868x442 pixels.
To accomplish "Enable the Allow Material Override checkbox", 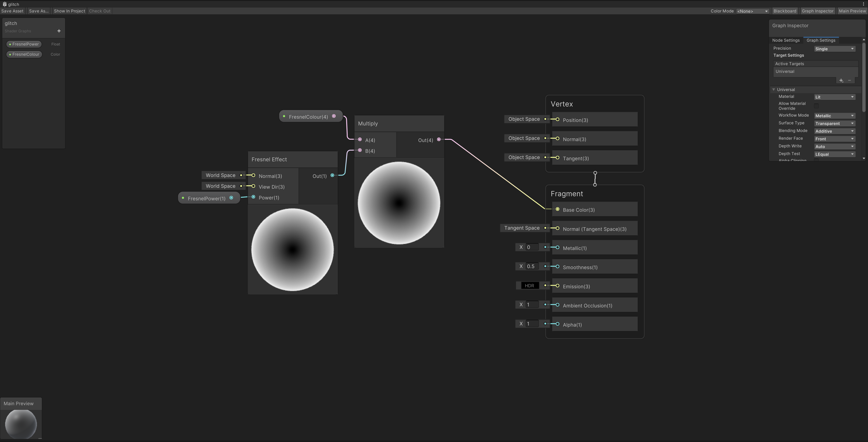I will 816,106.
